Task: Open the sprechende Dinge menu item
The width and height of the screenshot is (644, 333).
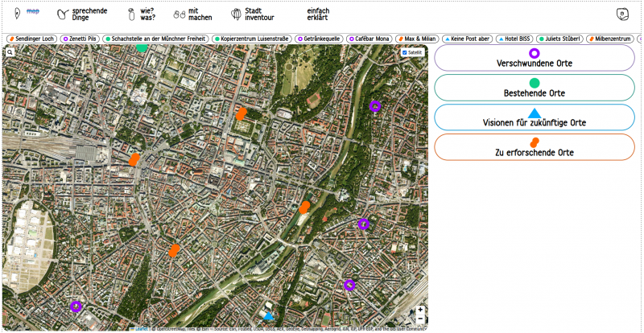Action: point(83,14)
